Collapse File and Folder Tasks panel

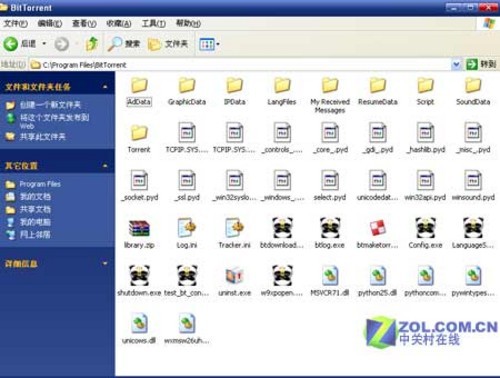tap(105, 87)
